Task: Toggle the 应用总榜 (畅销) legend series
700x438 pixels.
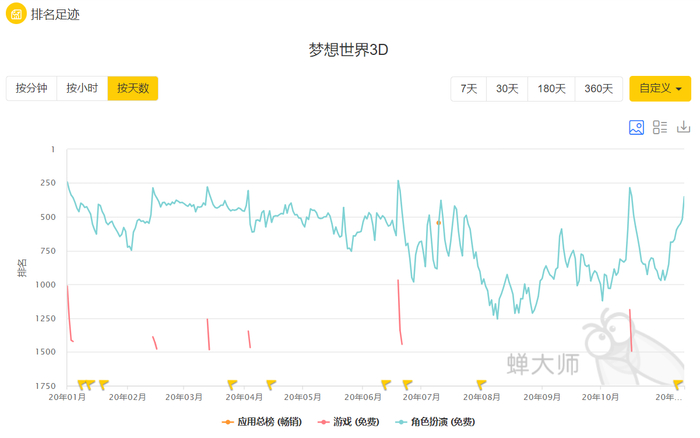Action: tap(262, 421)
